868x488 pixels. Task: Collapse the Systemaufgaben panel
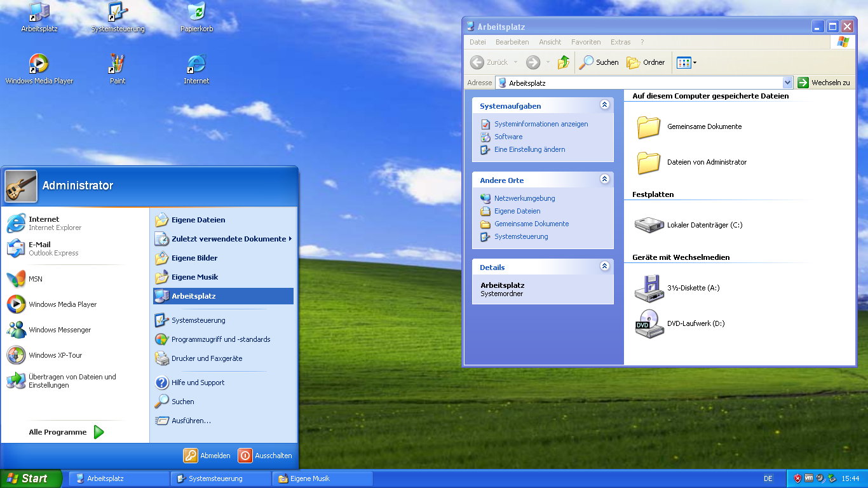point(604,105)
